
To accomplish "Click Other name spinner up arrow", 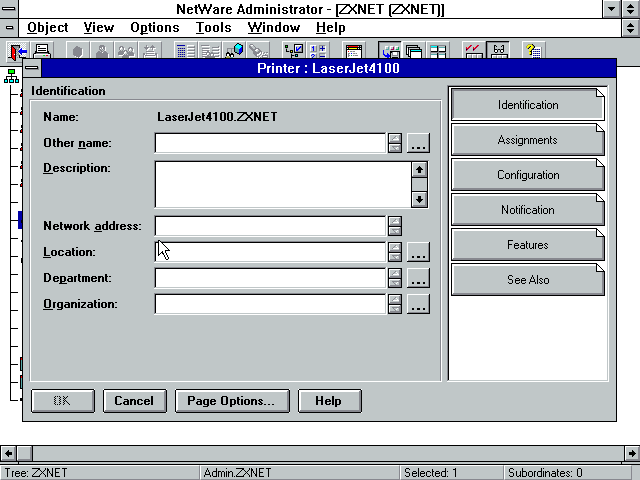I will click(395, 138).
